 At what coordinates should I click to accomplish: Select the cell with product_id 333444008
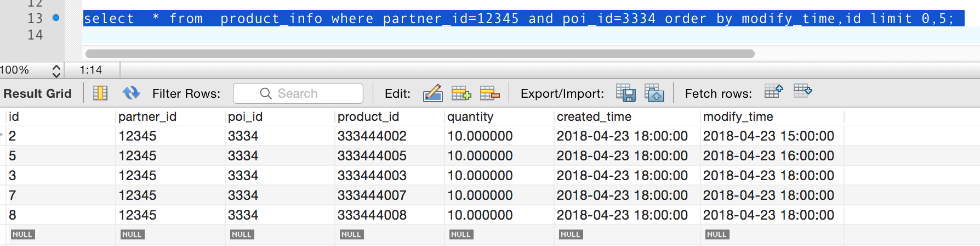pos(389,215)
